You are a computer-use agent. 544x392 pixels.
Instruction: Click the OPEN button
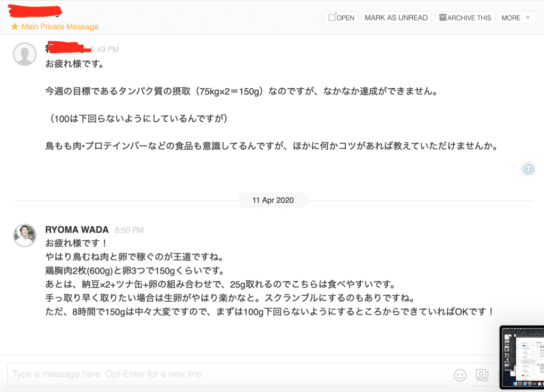(341, 18)
